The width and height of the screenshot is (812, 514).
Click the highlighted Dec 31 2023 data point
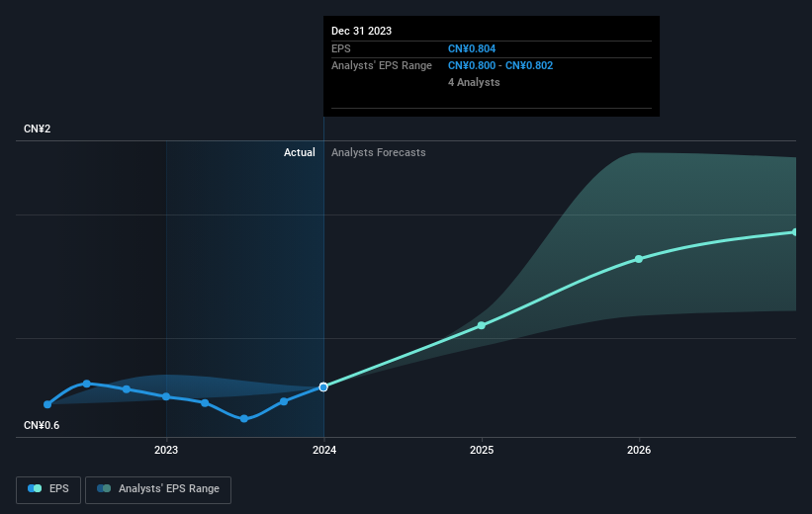click(x=323, y=387)
